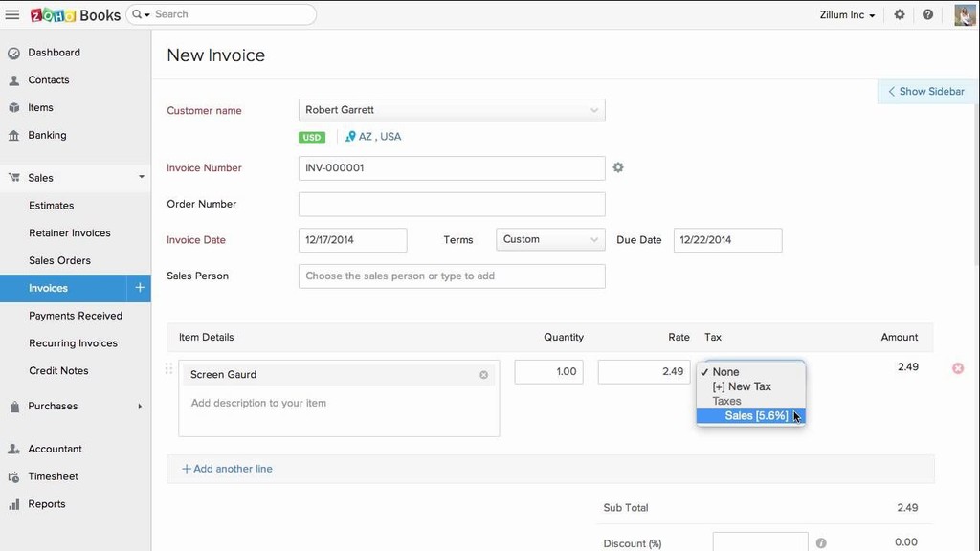This screenshot has height=551, width=980.
Task: Open the settings gear in the top bar
Action: coord(900,14)
